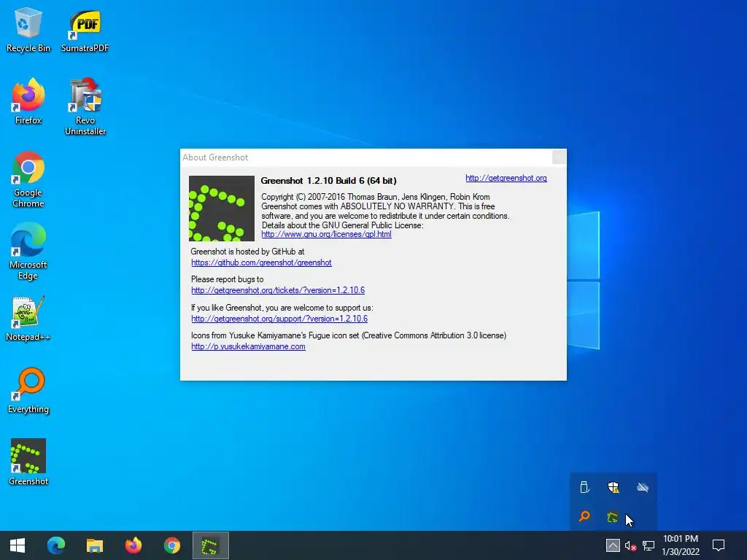This screenshot has width=747, height=560.
Task: Open the Action Center notifications icon
Action: click(718, 545)
